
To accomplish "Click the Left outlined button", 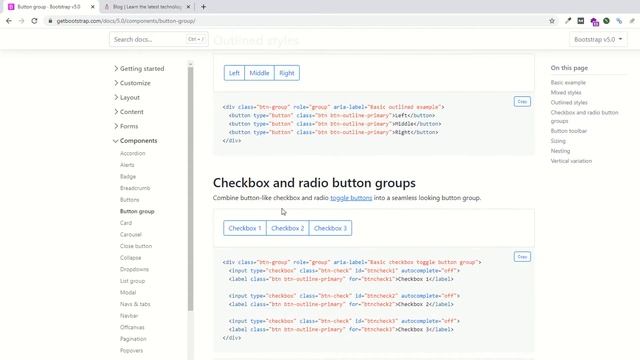I will [x=234, y=73].
